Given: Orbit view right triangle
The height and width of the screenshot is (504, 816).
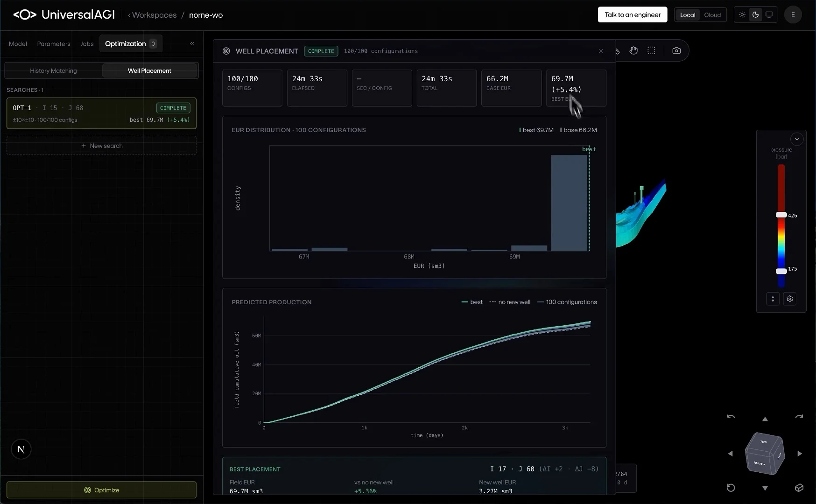Looking at the screenshot, I should coord(800,454).
